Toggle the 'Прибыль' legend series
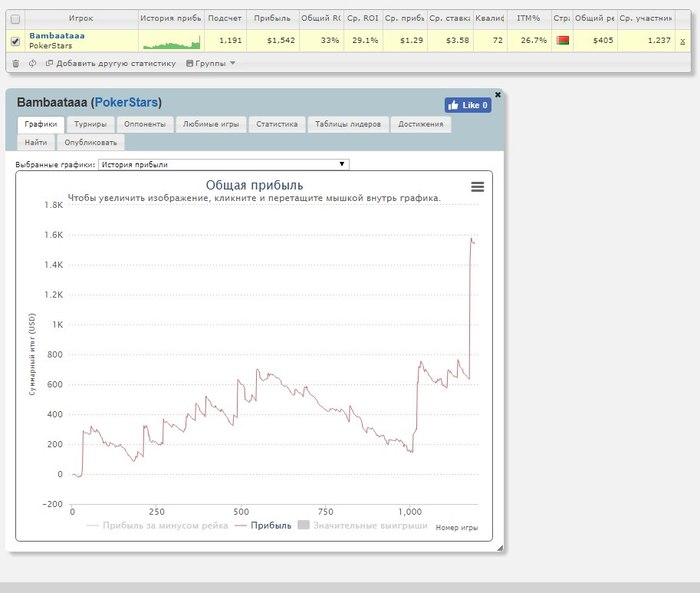 pos(263,526)
